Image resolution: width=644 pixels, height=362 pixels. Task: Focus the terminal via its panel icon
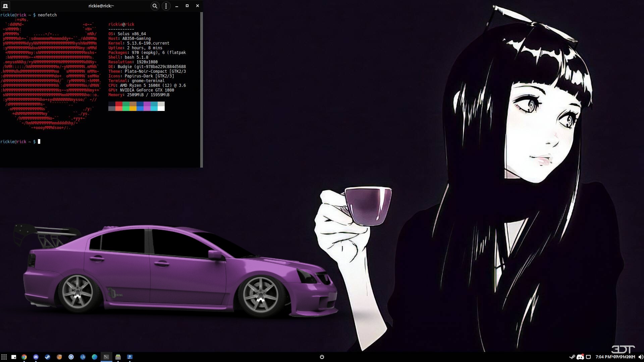(106, 357)
